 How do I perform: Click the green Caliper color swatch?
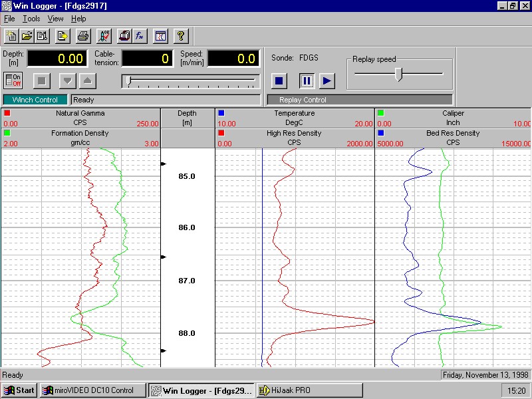click(380, 113)
